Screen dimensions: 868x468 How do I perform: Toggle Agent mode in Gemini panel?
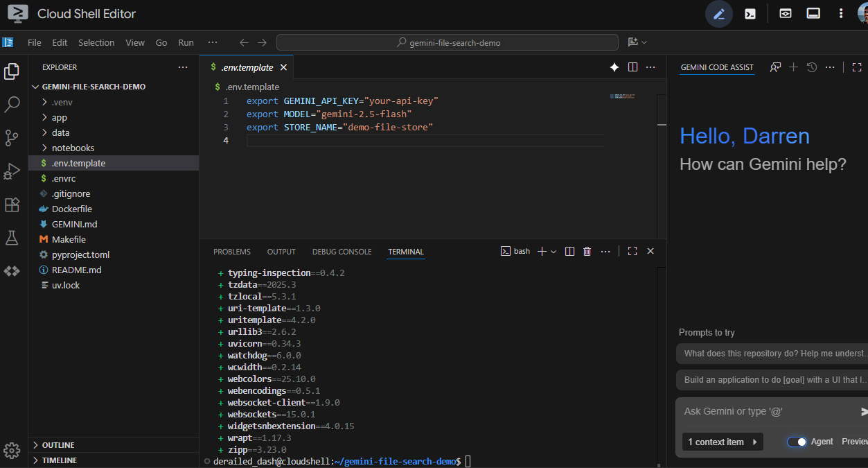click(797, 442)
